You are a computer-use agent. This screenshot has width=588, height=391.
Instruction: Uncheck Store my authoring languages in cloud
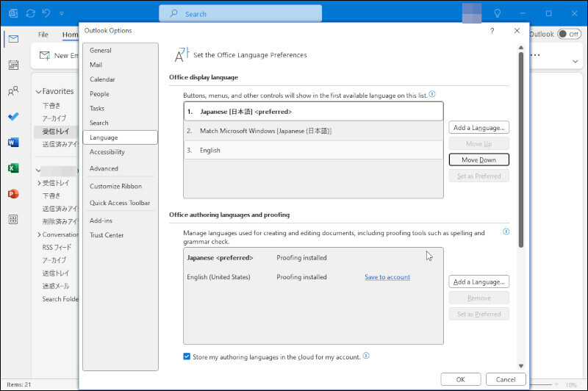pyautogui.click(x=187, y=356)
